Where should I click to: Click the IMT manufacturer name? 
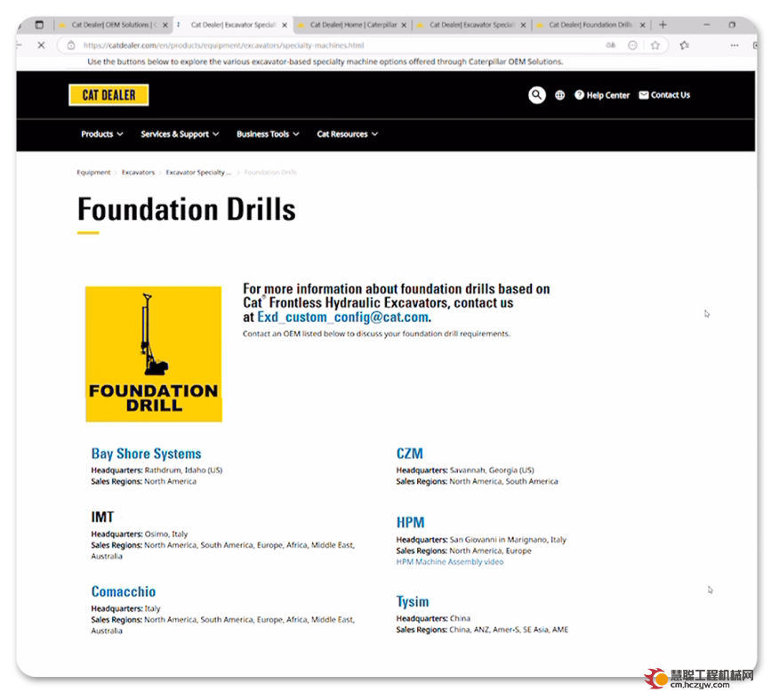[x=102, y=517]
